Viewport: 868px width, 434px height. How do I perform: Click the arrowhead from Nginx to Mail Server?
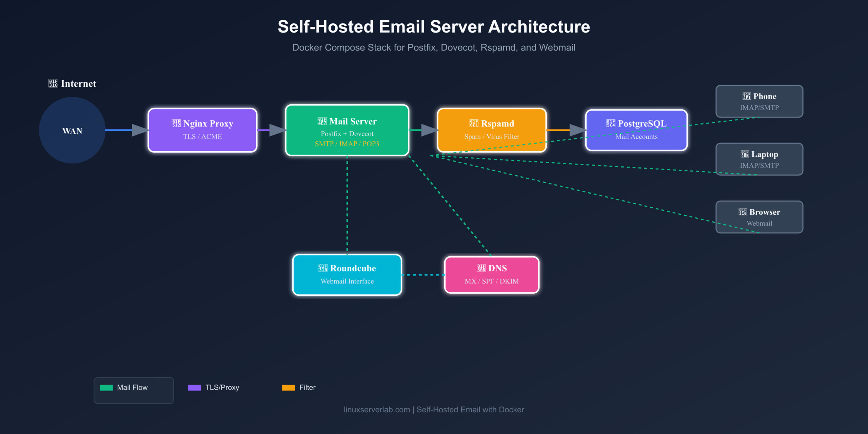coord(278,130)
